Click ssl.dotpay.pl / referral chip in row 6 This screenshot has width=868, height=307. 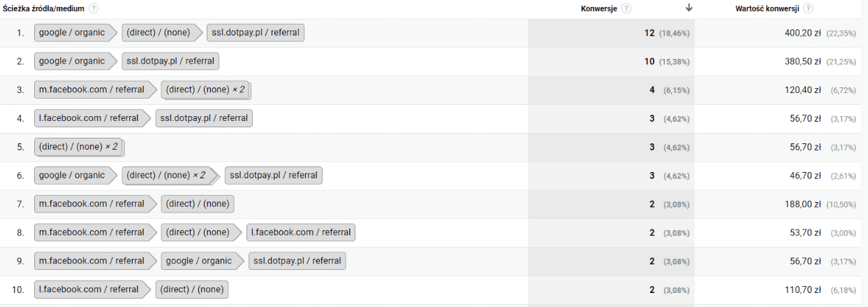(x=273, y=176)
